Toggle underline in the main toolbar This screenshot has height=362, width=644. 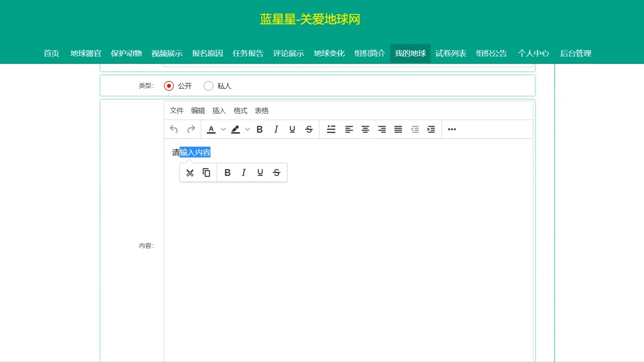pyautogui.click(x=292, y=129)
